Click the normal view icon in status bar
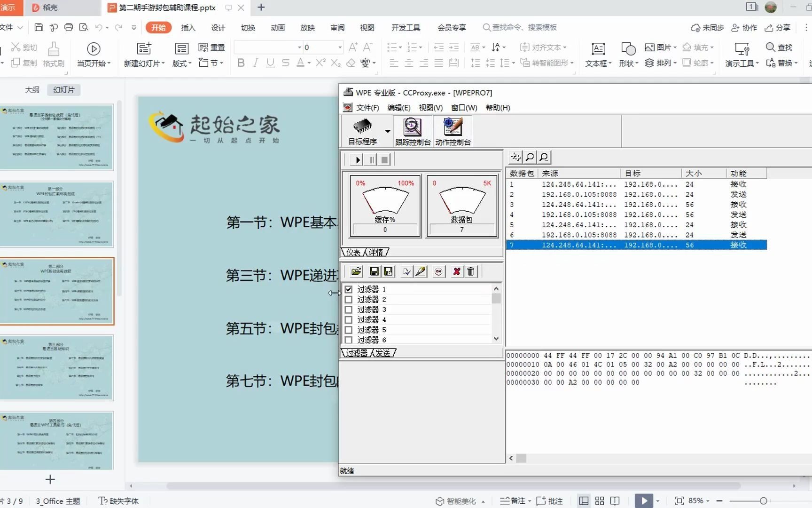 [584, 501]
